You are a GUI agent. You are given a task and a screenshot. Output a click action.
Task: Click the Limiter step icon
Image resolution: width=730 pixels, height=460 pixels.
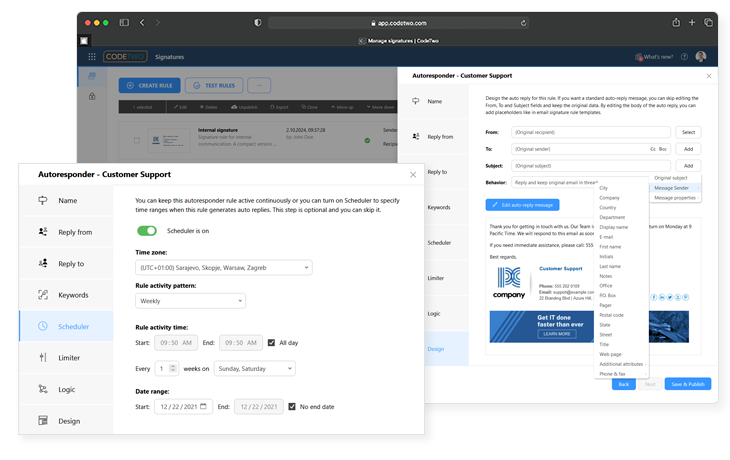click(43, 357)
